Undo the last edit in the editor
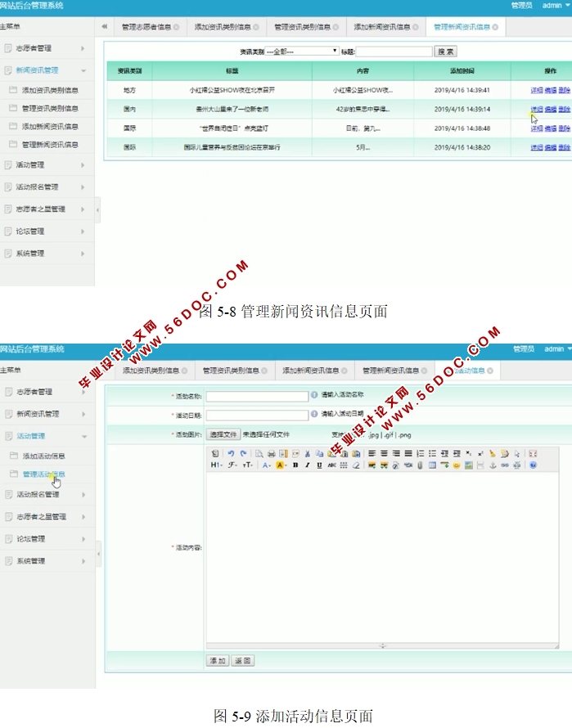 tap(231, 454)
